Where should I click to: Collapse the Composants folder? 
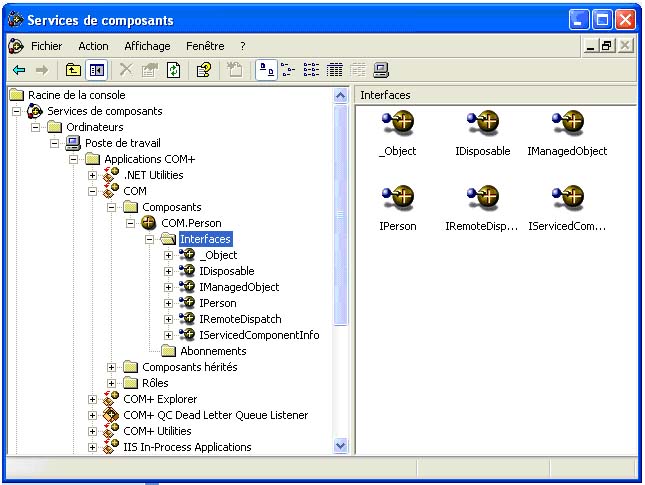coord(111,207)
